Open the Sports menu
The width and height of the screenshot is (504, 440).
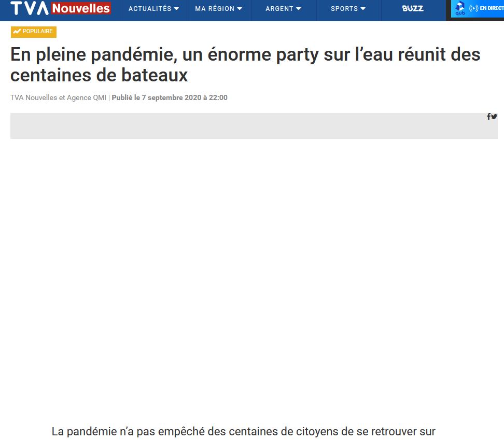point(348,9)
